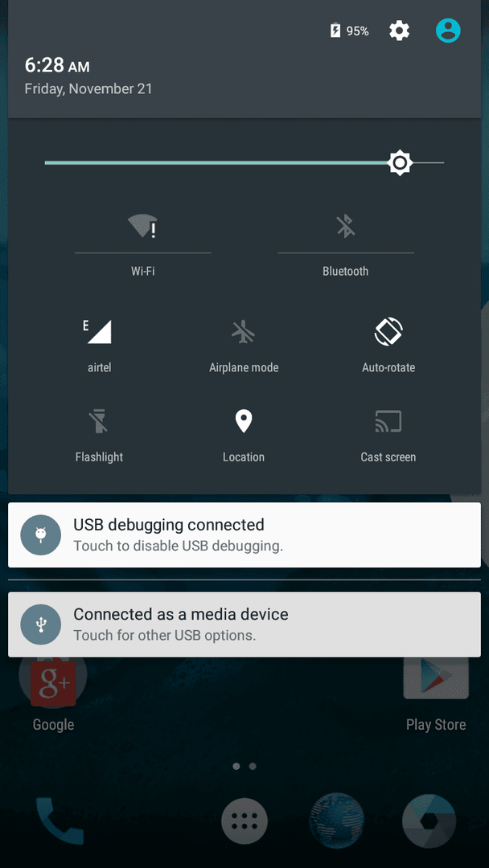The height and width of the screenshot is (868, 489).
Task: Toggle the Bluetooth icon
Action: (346, 227)
